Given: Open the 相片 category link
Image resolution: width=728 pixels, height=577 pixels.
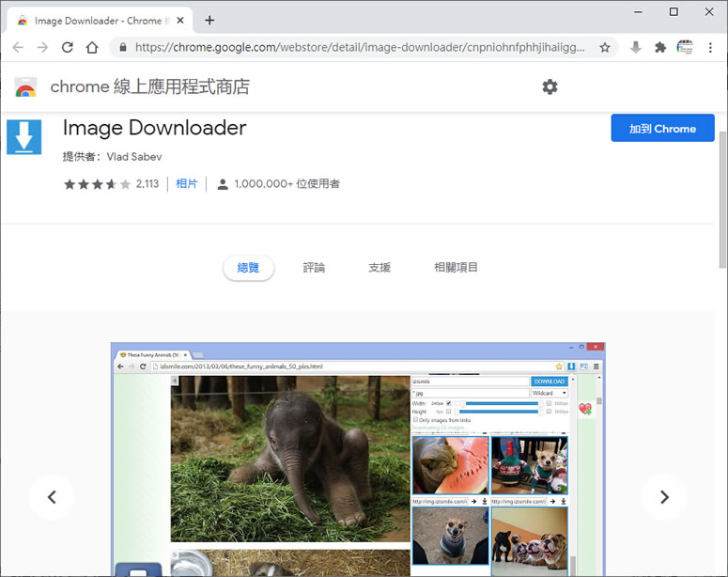Looking at the screenshot, I should (x=187, y=184).
